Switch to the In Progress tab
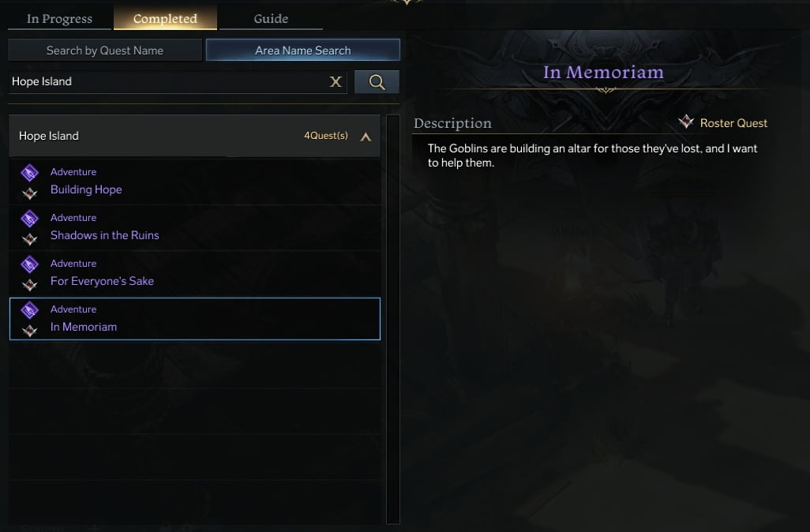The height and width of the screenshot is (532, 810). [59, 19]
